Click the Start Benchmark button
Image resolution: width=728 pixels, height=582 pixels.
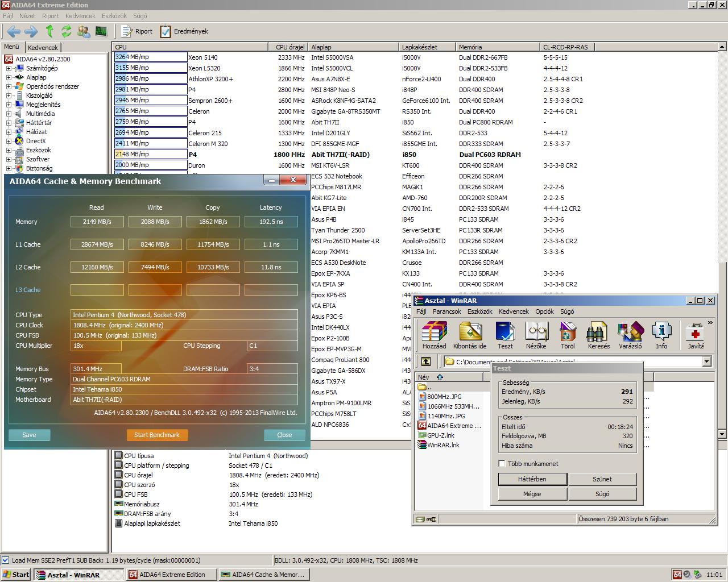(157, 435)
